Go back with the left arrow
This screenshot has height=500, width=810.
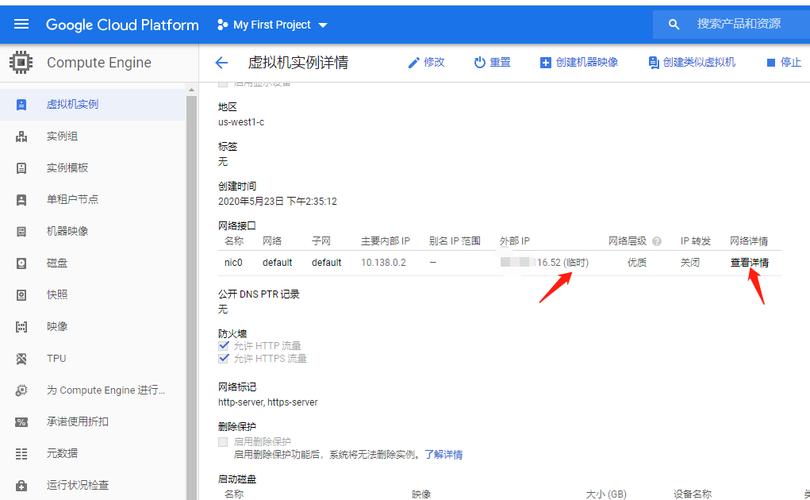(x=222, y=63)
